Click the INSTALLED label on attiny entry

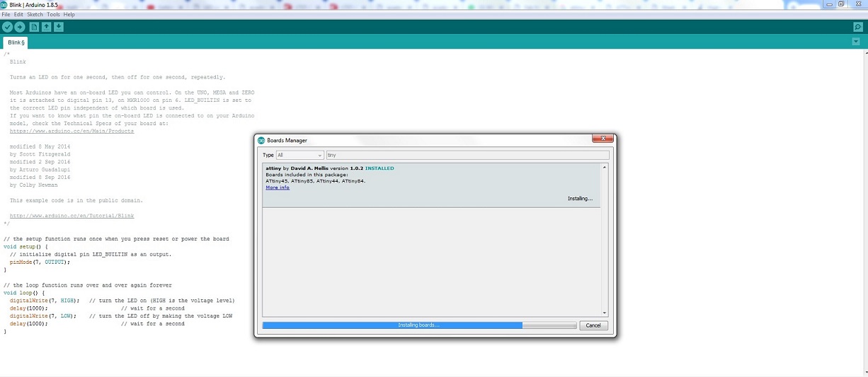[379, 168]
